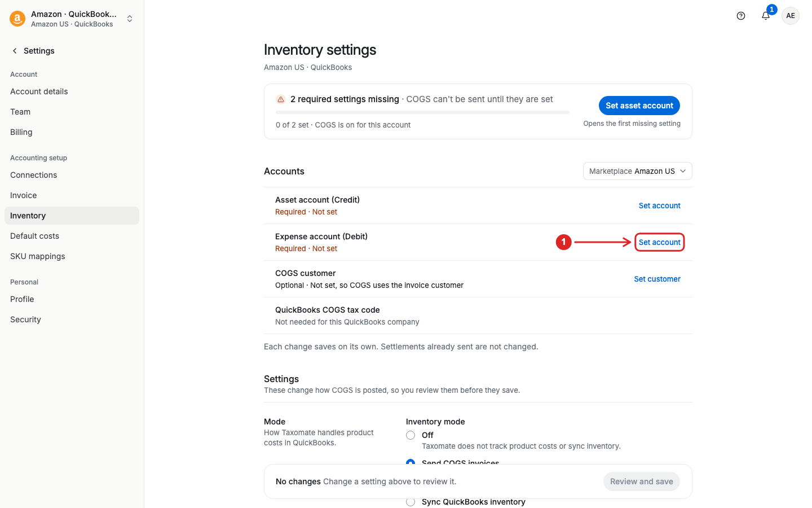Click the 'No changes' status text
812x508 pixels.
click(x=298, y=481)
